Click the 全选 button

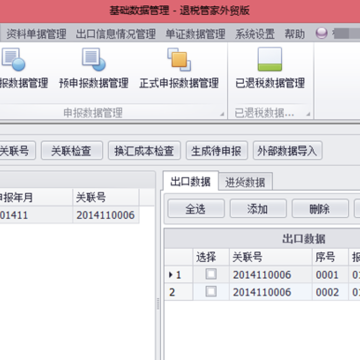(x=196, y=209)
